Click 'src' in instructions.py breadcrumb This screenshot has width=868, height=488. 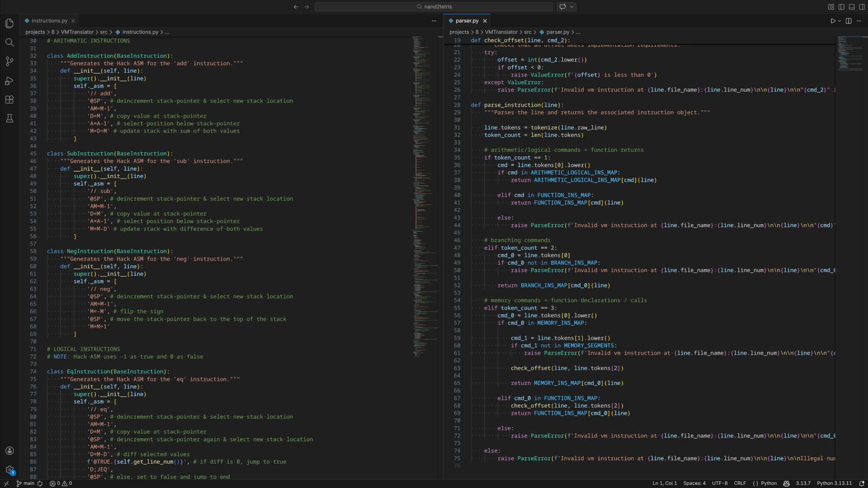click(104, 32)
